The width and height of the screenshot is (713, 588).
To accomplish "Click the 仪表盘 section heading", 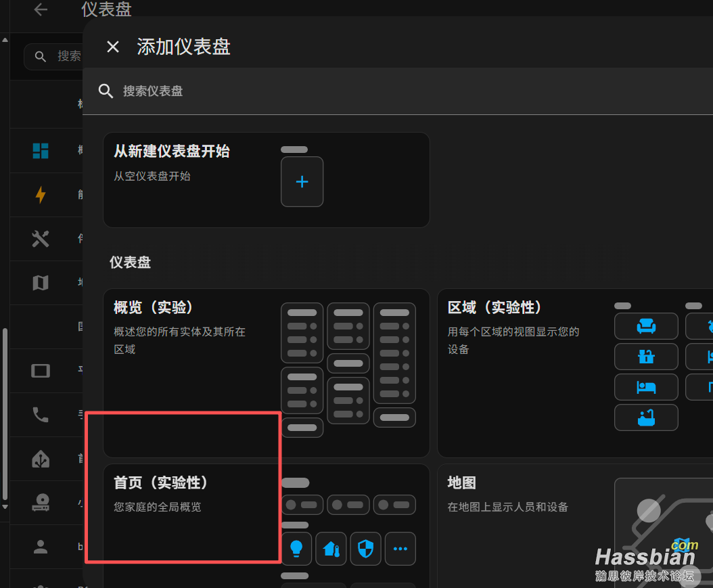I will point(130,263).
